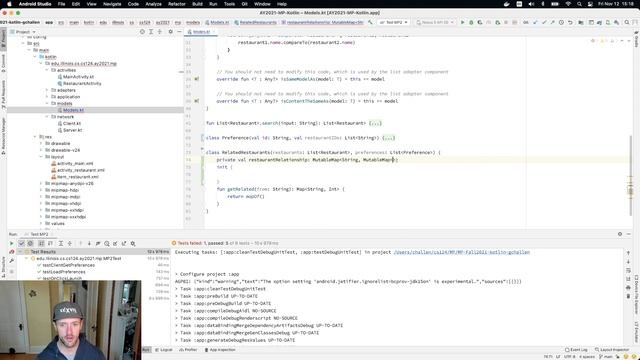Open the File menu
Viewport: 640px width, 360px height.
point(61,4)
